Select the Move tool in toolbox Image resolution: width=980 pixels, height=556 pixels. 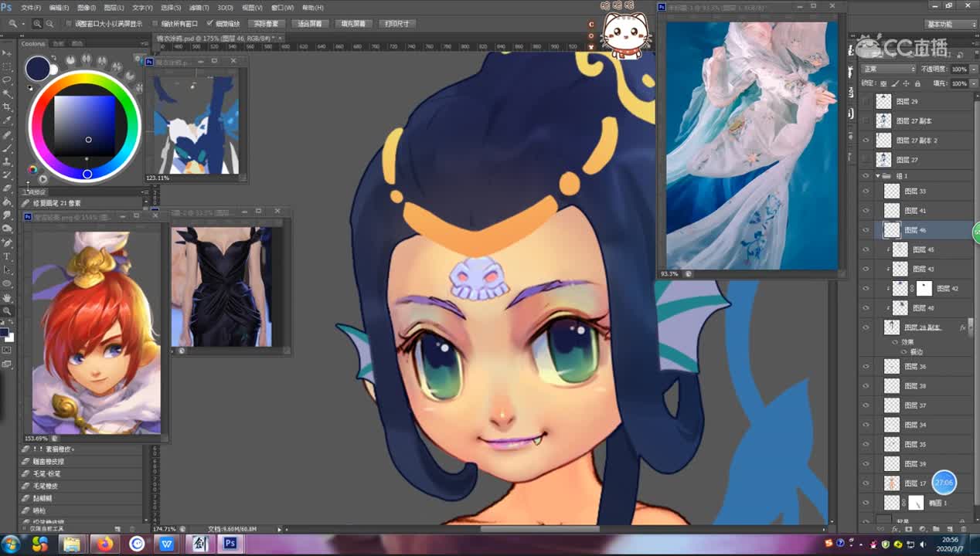[x=7, y=53]
